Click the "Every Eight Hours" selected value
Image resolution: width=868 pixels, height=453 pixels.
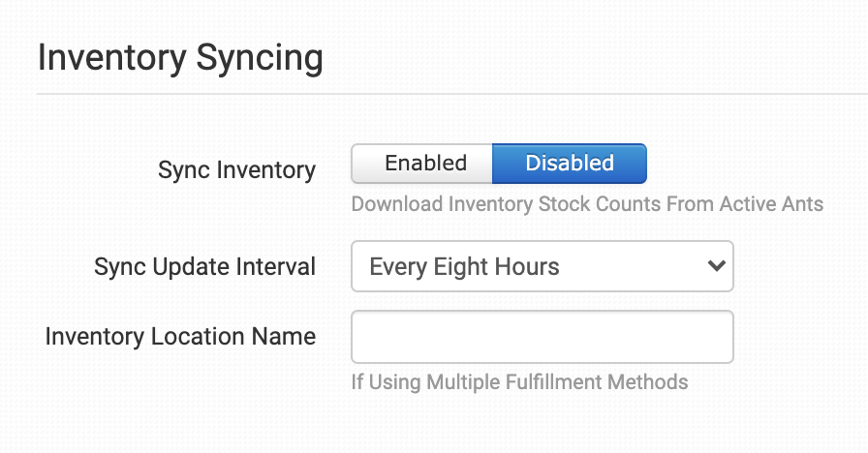pos(465,267)
